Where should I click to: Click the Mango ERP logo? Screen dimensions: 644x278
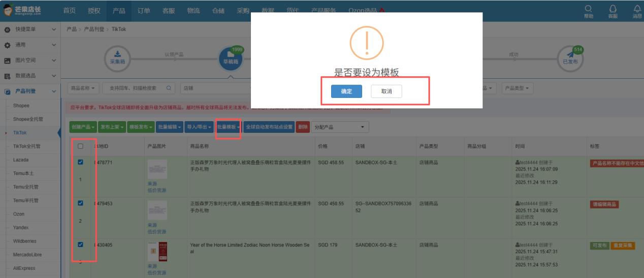23,10
